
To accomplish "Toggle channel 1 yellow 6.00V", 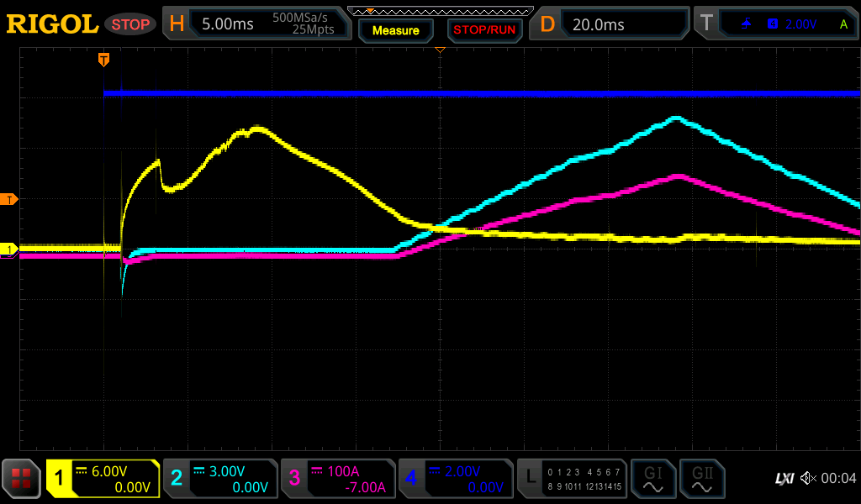I will (103, 479).
